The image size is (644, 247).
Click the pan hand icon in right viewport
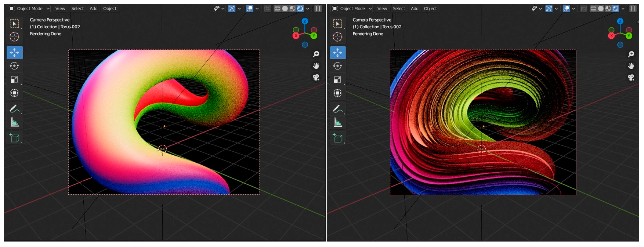(631, 66)
